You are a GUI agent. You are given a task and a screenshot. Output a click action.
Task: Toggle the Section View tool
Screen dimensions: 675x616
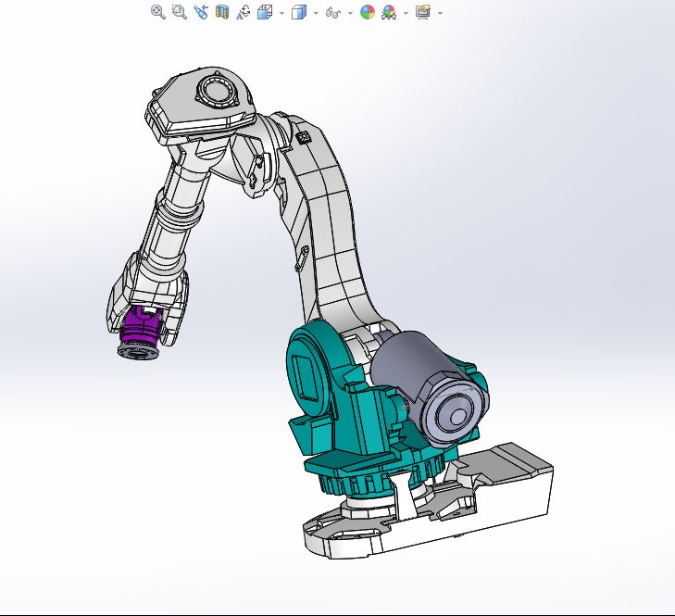coord(222,12)
